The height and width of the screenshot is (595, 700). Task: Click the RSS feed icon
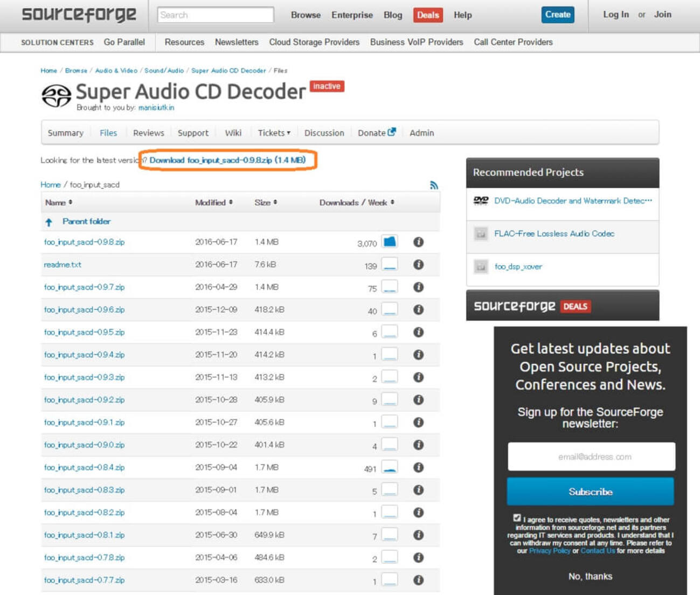(x=434, y=185)
